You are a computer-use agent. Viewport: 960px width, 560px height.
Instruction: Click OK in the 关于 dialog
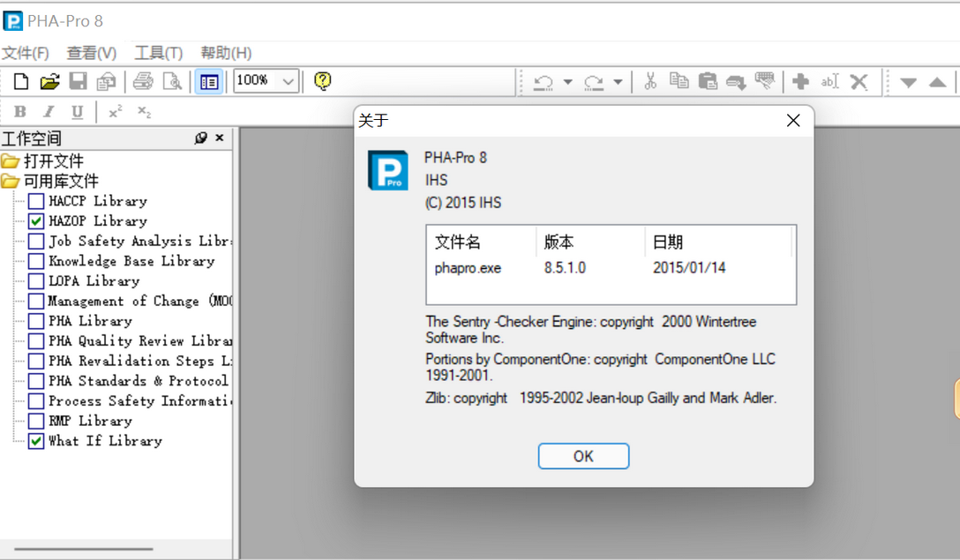point(583,456)
